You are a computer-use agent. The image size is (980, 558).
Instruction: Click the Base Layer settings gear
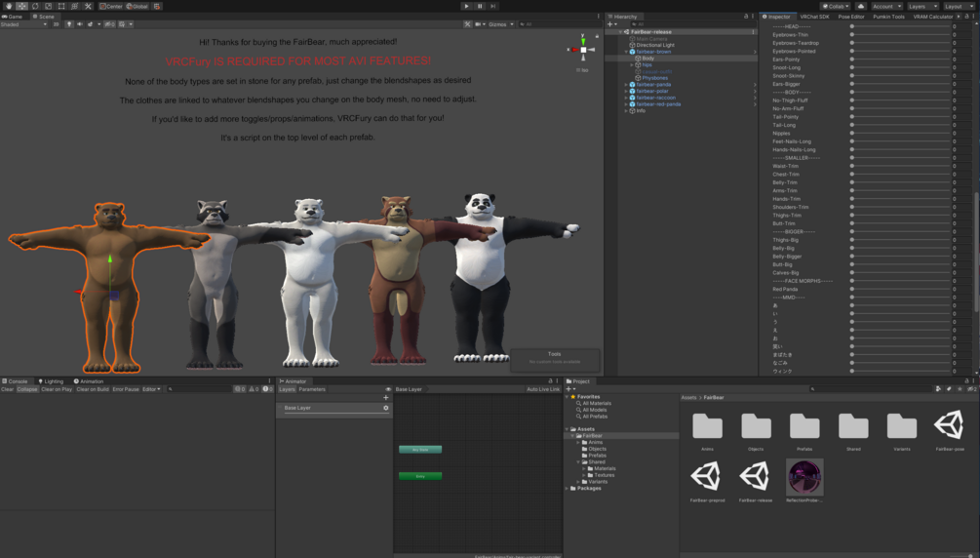pos(385,408)
